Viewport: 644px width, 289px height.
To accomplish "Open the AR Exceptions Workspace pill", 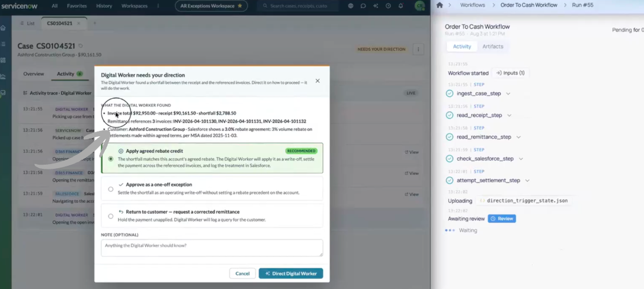I will click(211, 6).
